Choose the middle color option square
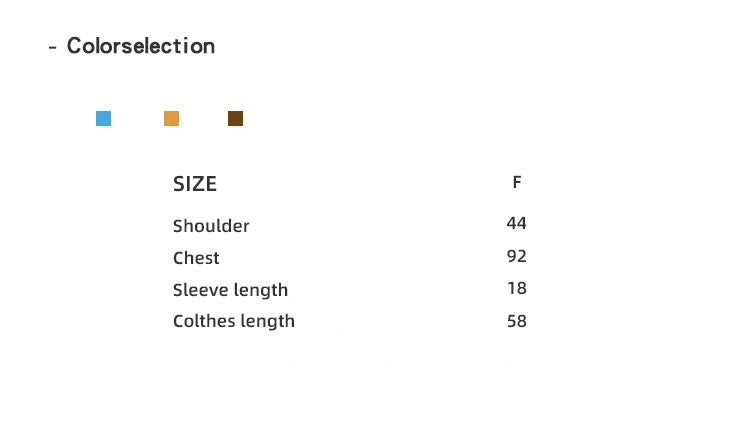The height and width of the screenshot is (422, 750). 171,119
